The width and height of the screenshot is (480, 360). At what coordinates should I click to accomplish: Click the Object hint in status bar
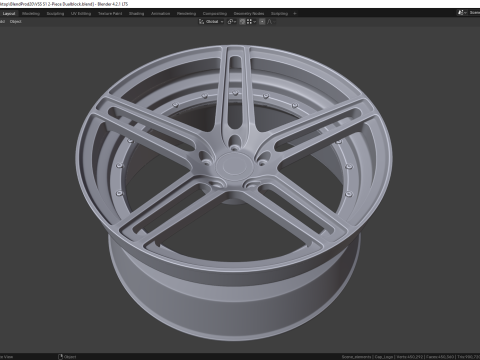tap(67, 357)
